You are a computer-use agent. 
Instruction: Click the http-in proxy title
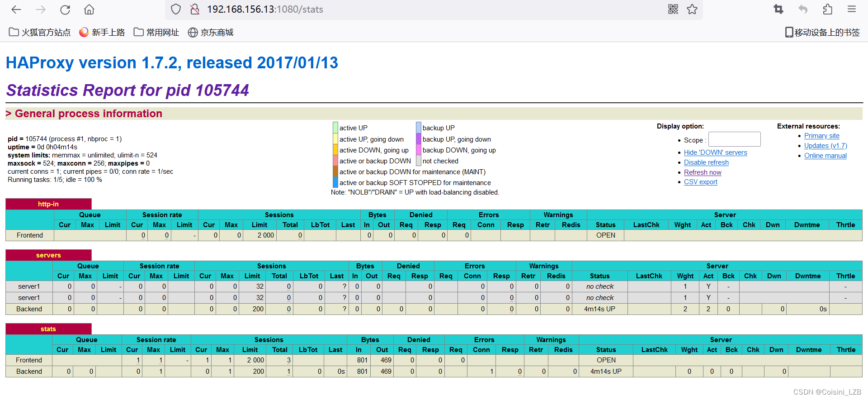(48, 204)
